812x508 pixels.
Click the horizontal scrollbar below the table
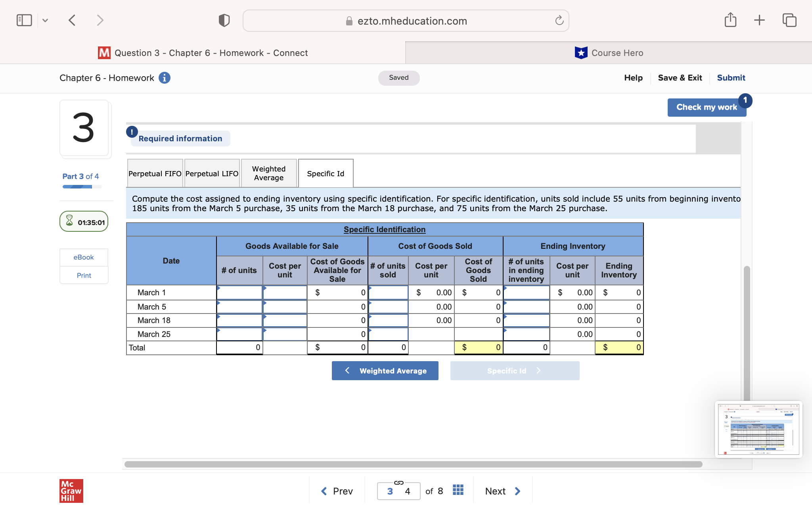(412, 464)
